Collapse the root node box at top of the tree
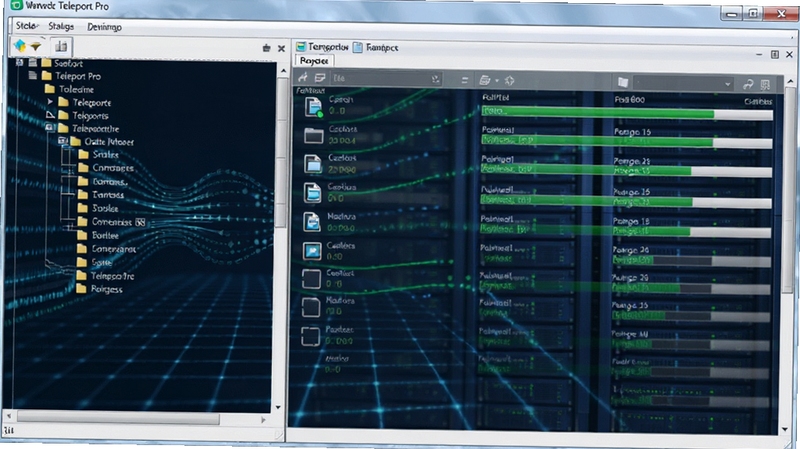800x449 pixels. tap(19, 62)
